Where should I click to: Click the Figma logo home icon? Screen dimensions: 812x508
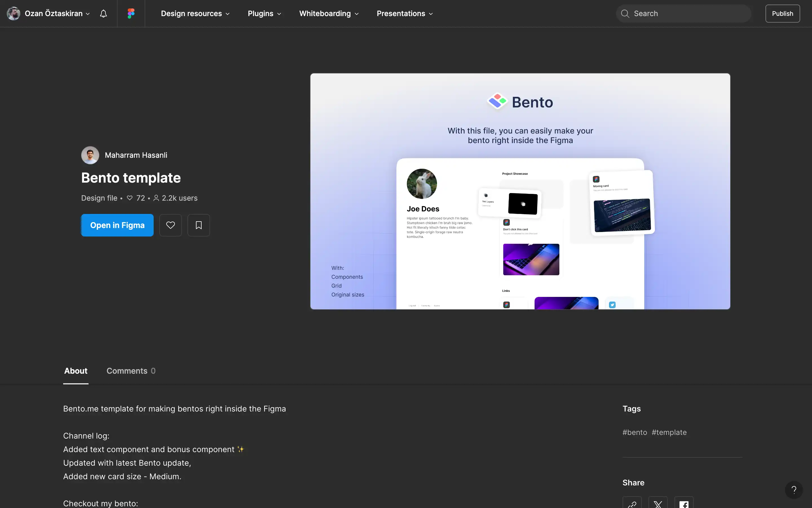(131, 14)
